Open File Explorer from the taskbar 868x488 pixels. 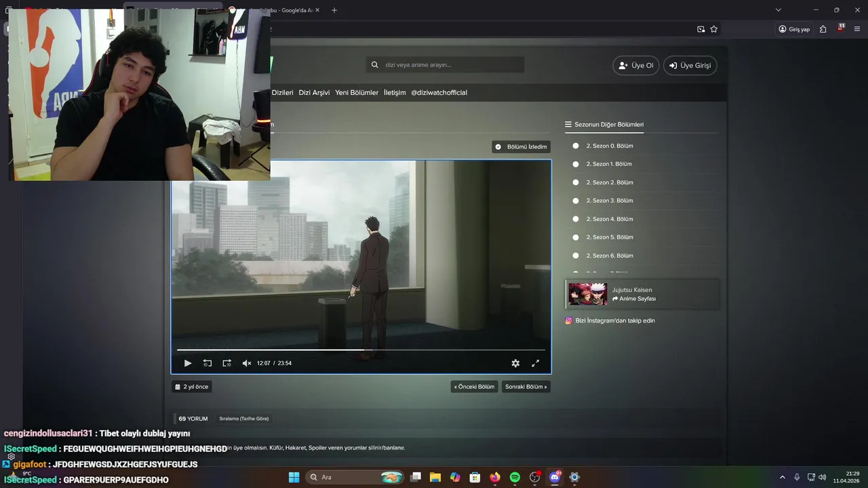pyautogui.click(x=435, y=477)
